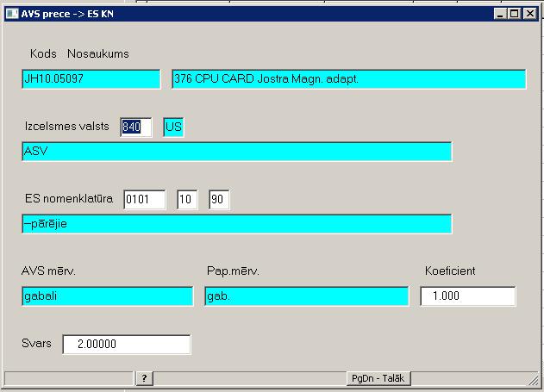Click the Kods label
This screenshot has height=392, width=544.
coord(43,53)
